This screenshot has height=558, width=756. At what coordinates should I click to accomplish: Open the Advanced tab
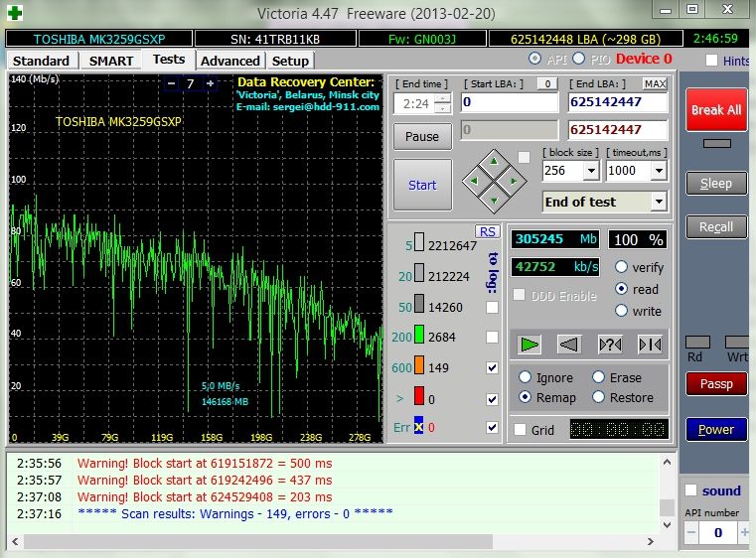click(x=229, y=61)
